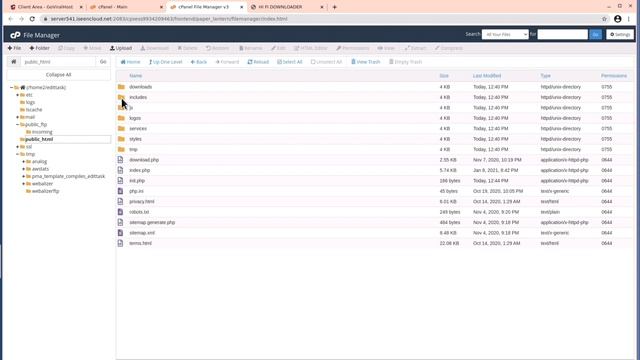This screenshot has width=640, height=360.
Task: Click the styles folder icon
Action: point(121,139)
